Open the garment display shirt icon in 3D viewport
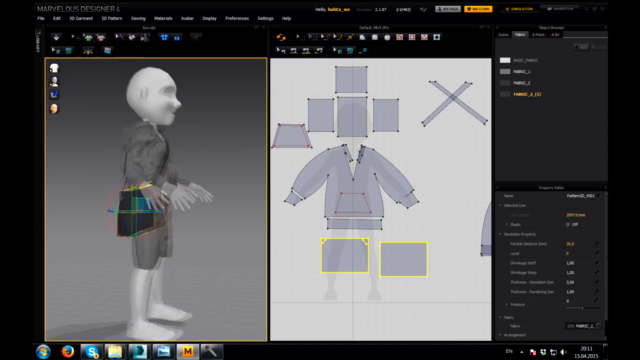Screen dimensions: 640x360 tap(54, 68)
